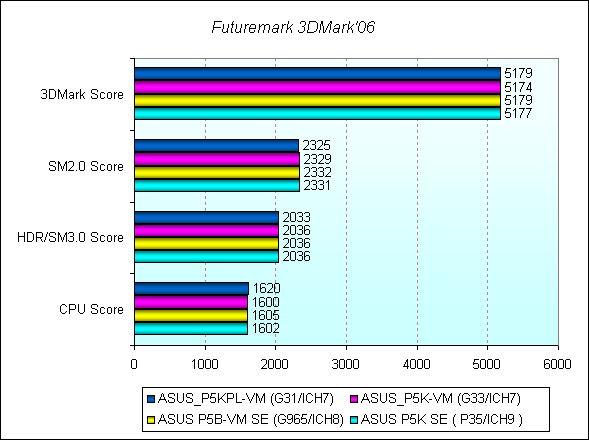This screenshot has width=589, height=440.
Task: Select the magenta bar in 3DMark Score
Action: [x=317, y=87]
